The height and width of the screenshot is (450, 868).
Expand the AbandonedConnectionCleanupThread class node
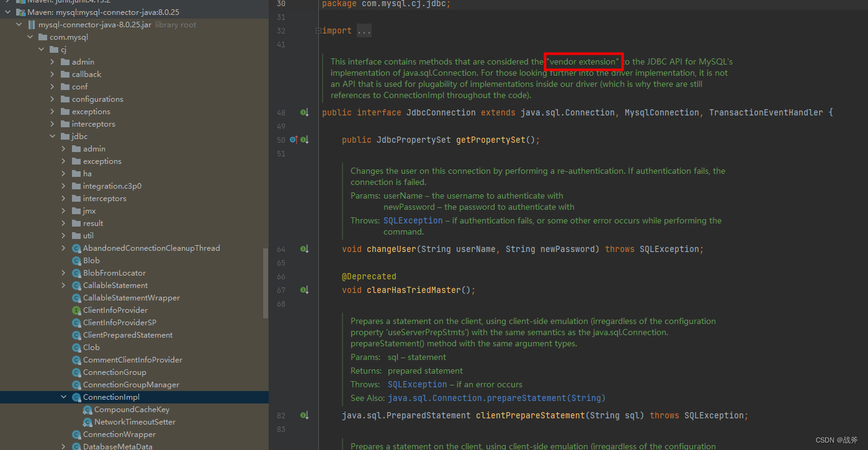(64, 248)
